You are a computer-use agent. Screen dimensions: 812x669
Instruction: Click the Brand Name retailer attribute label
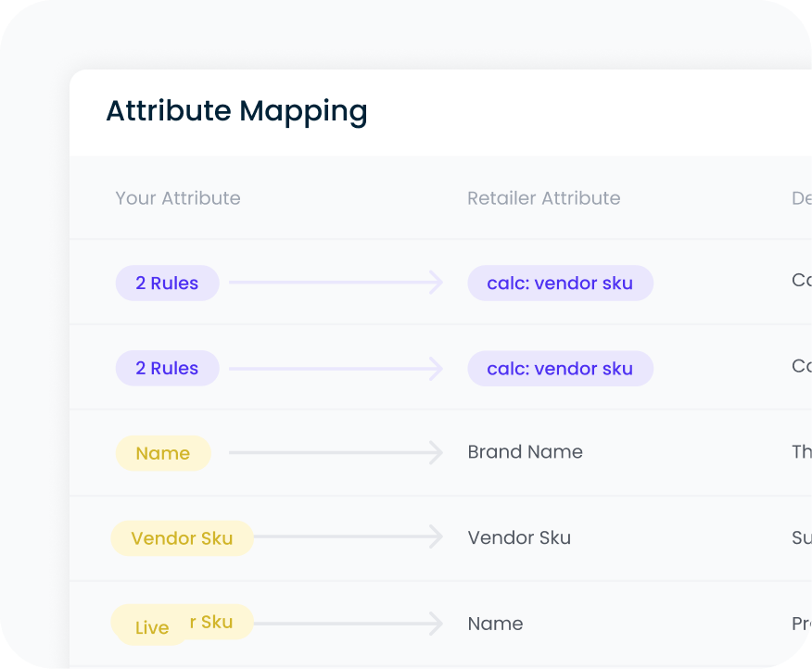[x=525, y=452]
